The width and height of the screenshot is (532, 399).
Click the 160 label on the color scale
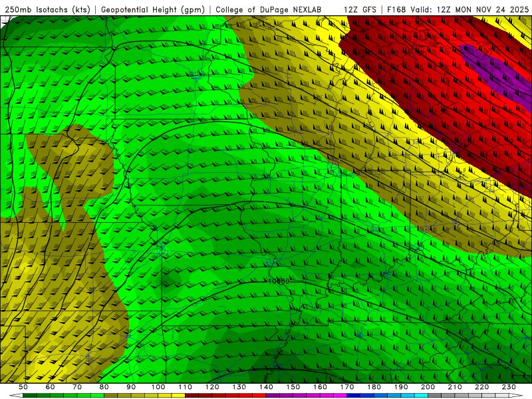pyautogui.click(x=320, y=387)
